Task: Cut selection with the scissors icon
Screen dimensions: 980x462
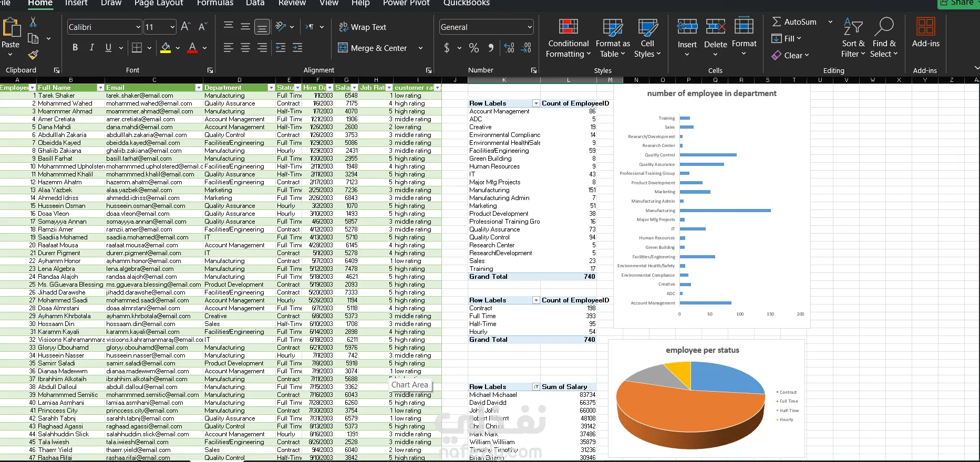Action: click(x=33, y=22)
